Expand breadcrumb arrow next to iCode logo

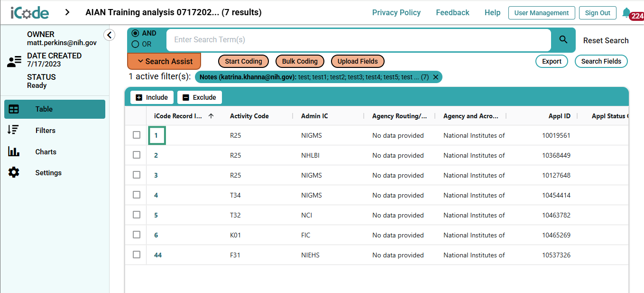(x=67, y=12)
